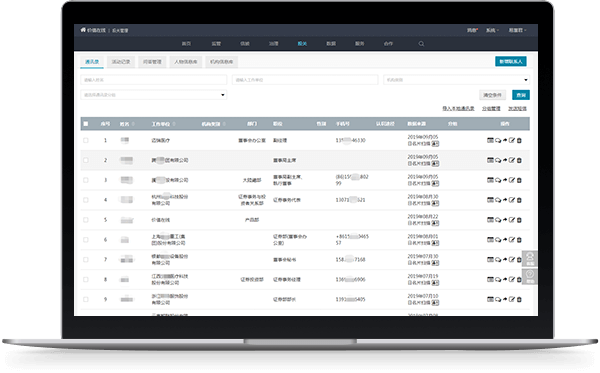
Task: Click the blue query button beside clear conditions
Action: coord(521,95)
